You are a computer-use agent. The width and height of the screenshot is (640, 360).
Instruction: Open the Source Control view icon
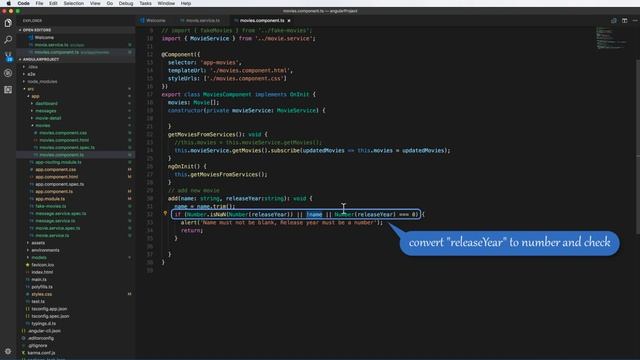pyautogui.click(x=8, y=56)
